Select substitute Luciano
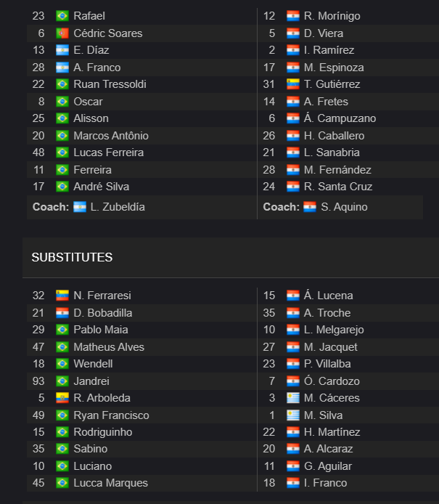The image size is (439, 504). pos(92,466)
